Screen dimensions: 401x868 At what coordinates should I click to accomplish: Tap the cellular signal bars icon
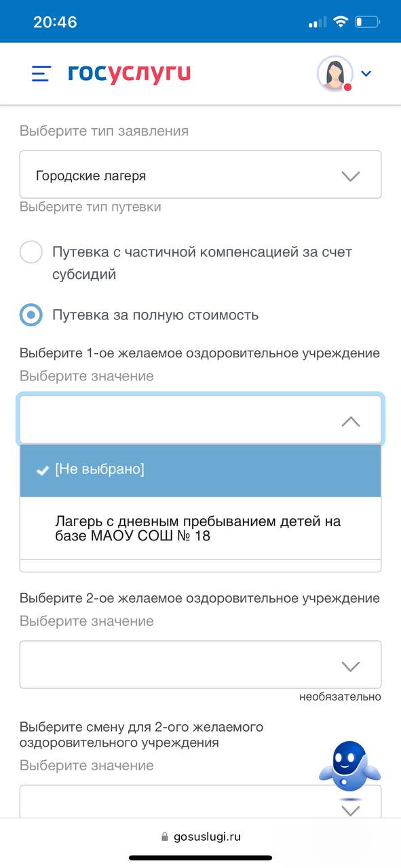(x=318, y=22)
